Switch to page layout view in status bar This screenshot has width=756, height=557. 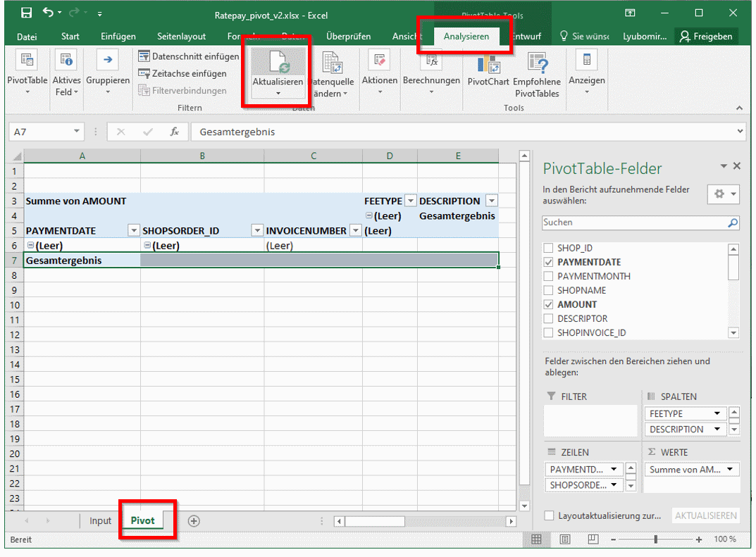point(565,539)
